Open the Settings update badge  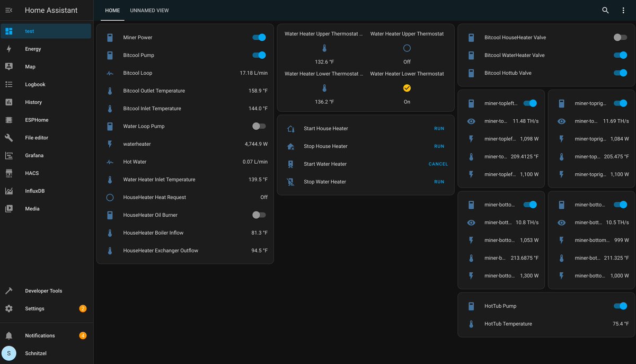(x=83, y=308)
